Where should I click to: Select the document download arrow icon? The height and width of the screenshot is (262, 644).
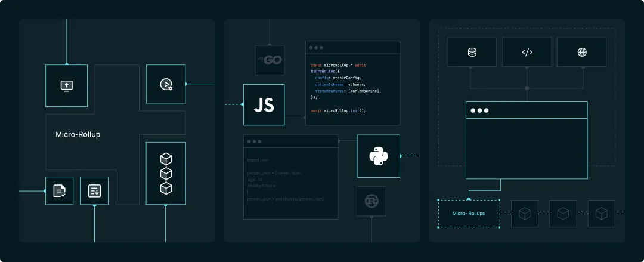94,191
